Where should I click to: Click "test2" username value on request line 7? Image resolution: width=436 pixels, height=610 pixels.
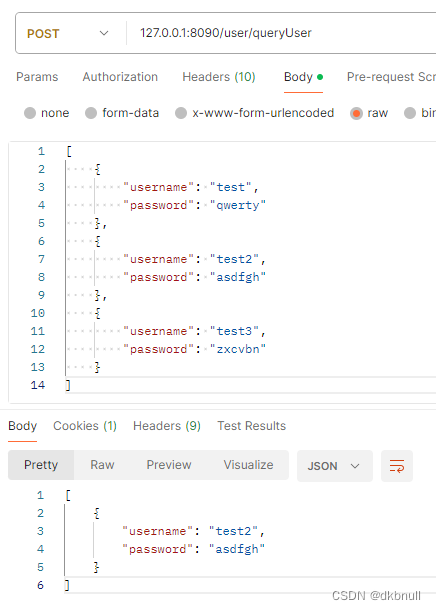point(234,259)
